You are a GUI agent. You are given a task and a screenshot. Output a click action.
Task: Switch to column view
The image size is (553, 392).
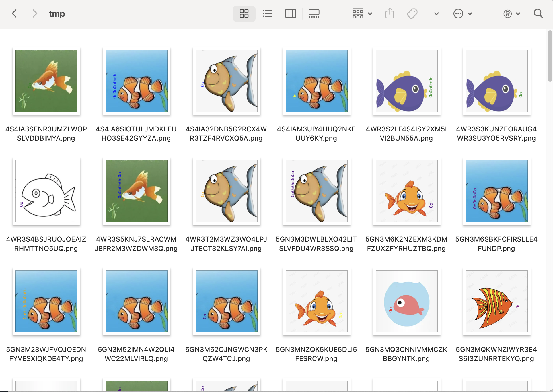point(291,13)
